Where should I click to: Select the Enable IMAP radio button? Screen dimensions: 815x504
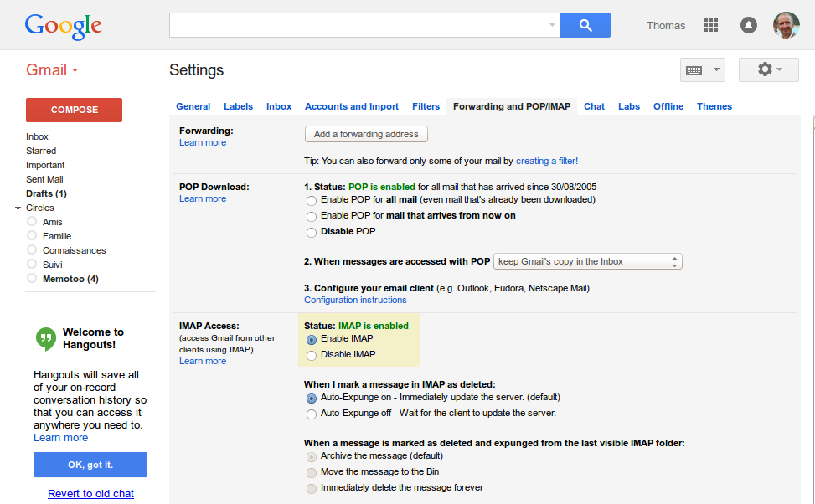click(x=312, y=340)
